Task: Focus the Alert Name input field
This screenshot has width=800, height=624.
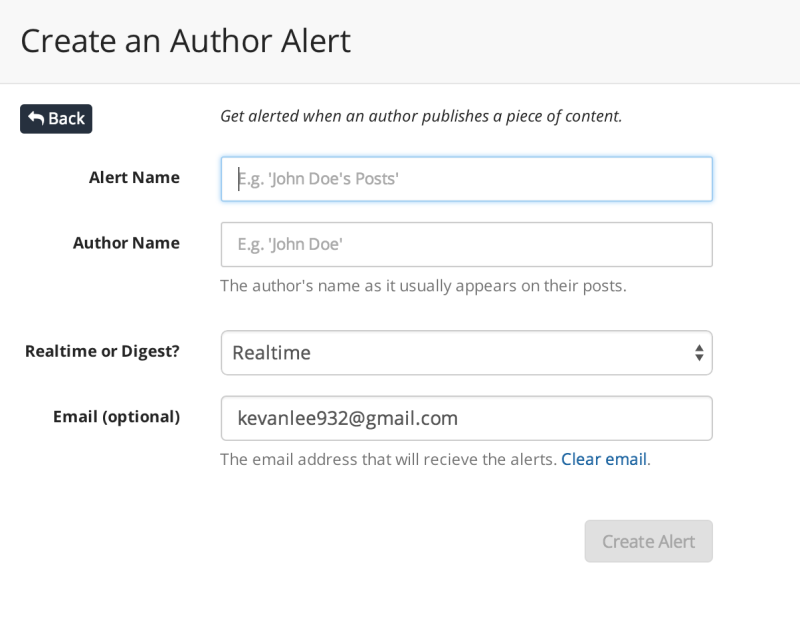Action: [466, 179]
